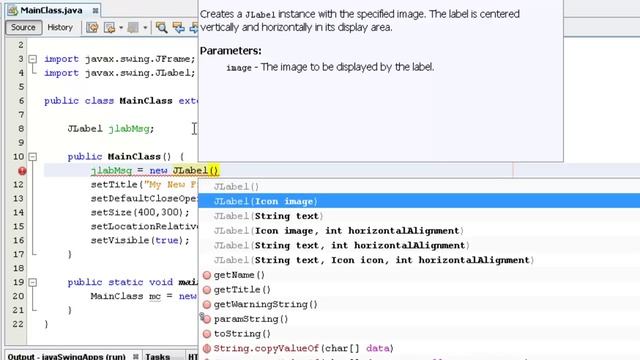Viewport: 640px width, 360px height.
Task: Click the grayed Forward navigation icon
Action: pyautogui.click(x=133, y=28)
